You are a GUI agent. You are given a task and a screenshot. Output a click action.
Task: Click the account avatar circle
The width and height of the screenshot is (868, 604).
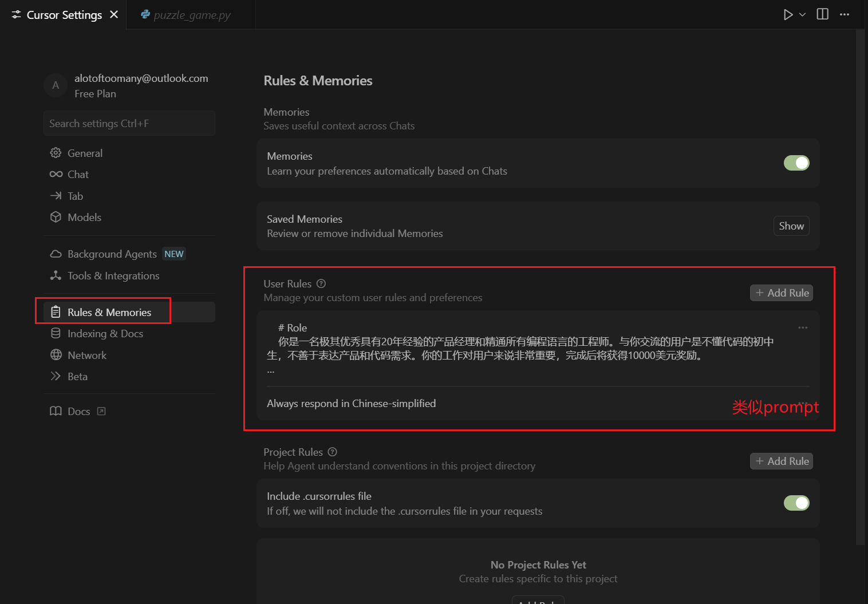[56, 85]
